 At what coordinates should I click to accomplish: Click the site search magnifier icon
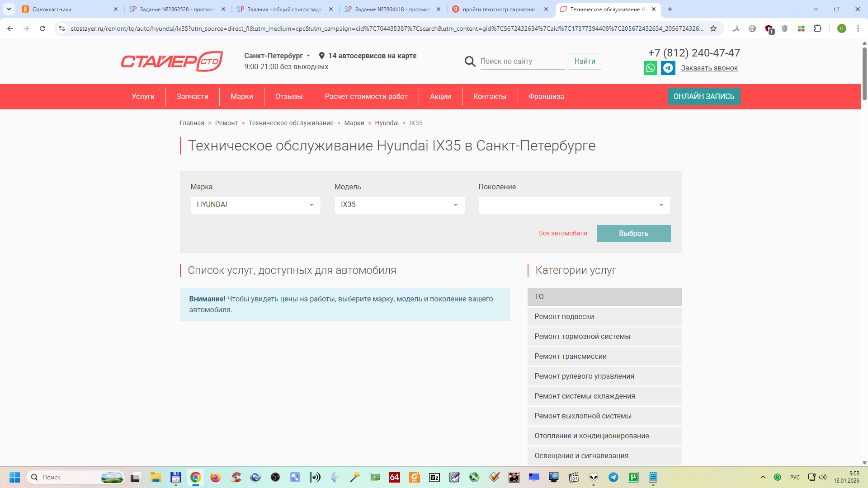click(x=470, y=61)
